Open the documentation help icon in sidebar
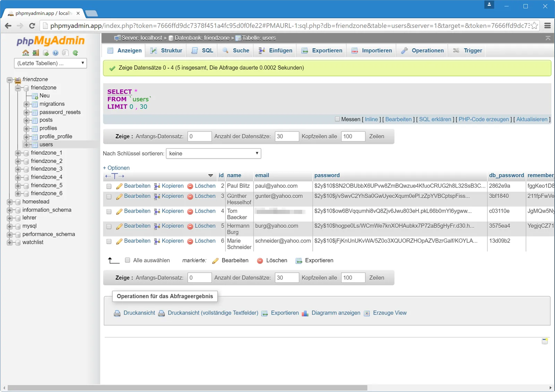Screen dimensions: 555x392 [x=55, y=53]
